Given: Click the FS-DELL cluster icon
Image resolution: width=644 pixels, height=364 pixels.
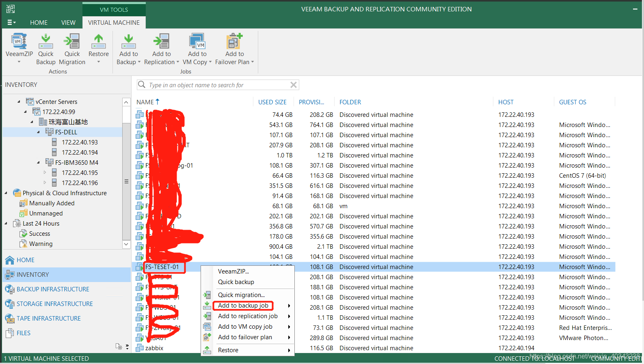Looking at the screenshot, I should 50,132.
